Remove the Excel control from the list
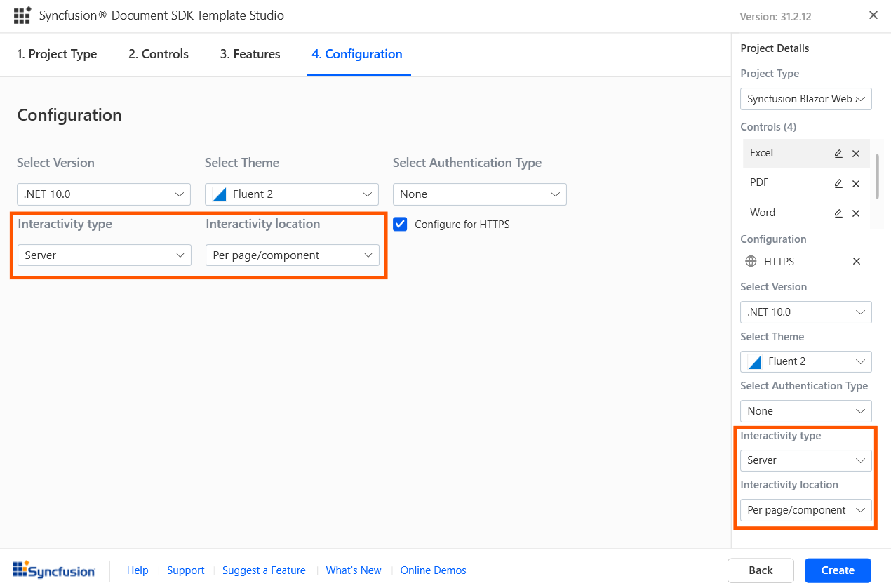891x588 pixels. 856,153
